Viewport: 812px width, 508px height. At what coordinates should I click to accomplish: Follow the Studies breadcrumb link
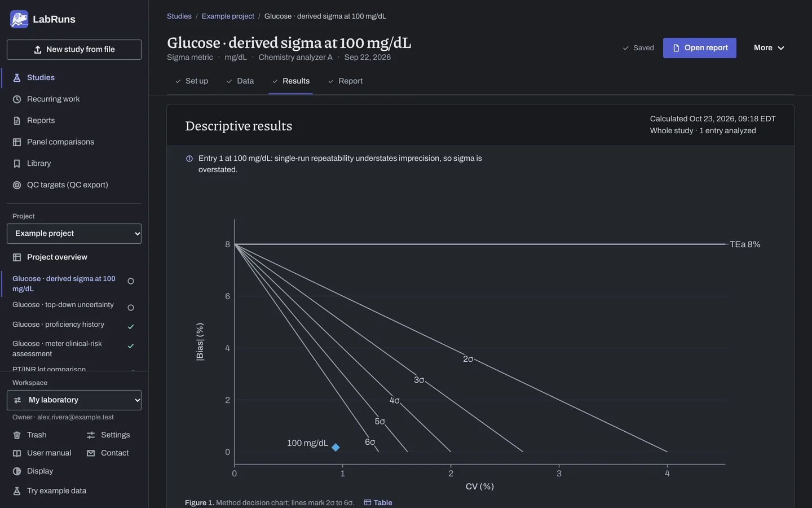179,16
